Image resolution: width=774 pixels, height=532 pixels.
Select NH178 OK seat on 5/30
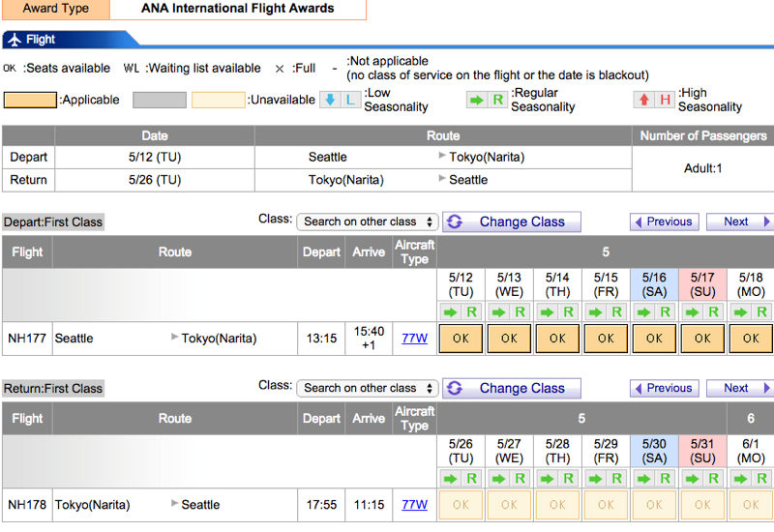[x=654, y=505]
